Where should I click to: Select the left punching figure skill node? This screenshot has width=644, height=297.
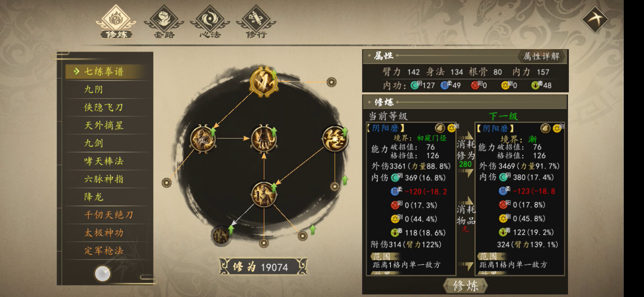[203, 139]
